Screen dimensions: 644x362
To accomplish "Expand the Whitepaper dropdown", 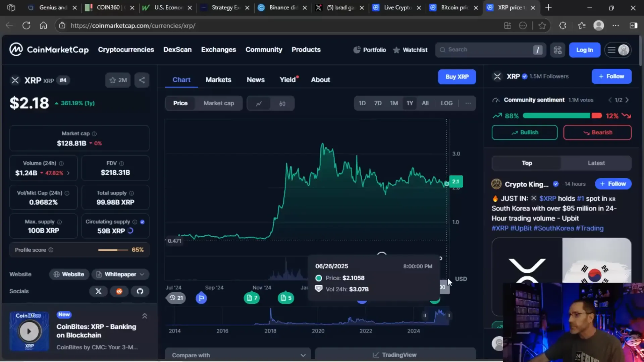I will pos(120,275).
